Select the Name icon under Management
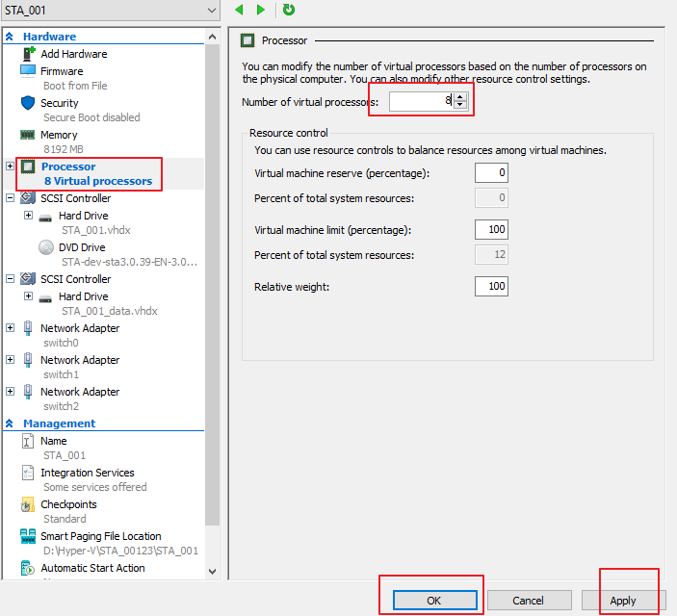 pyautogui.click(x=28, y=441)
